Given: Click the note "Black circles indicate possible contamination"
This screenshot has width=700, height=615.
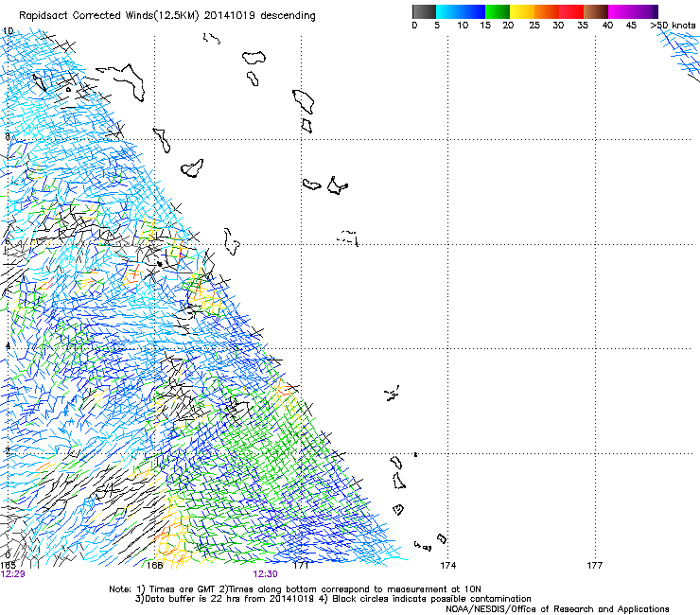Looking at the screenshot, I should 431,599.
